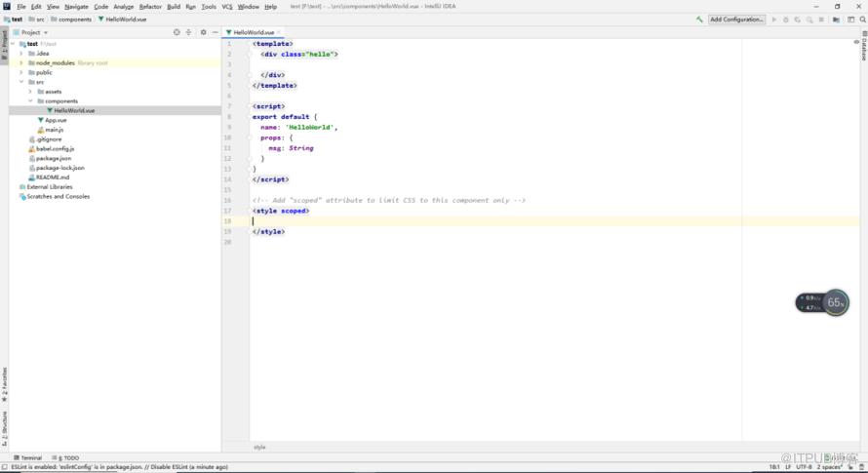Close the HelloWorld.vue editor tab

(279, 33)
